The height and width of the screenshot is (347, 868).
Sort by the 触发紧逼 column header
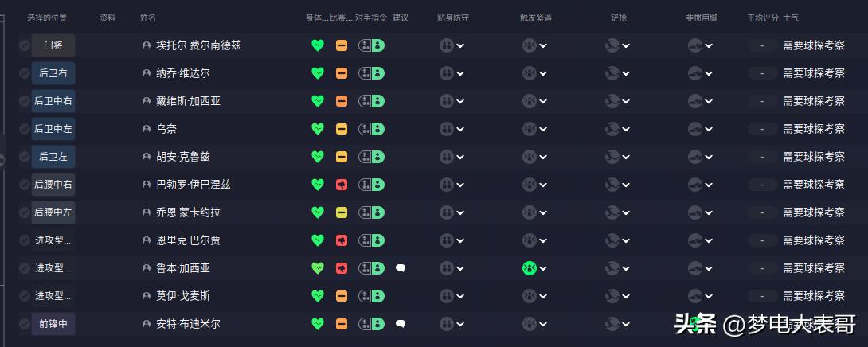pyautogui.click(x=534, y=17)
